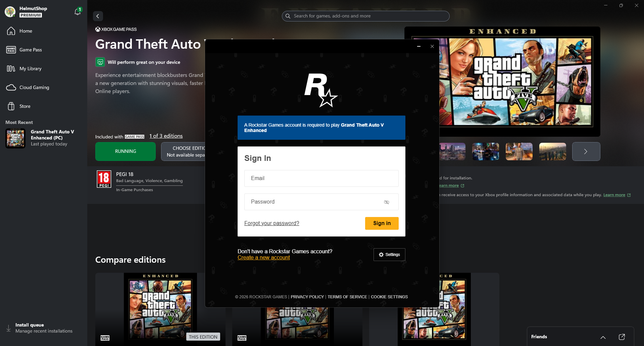Open Game Pass in the sidebar
644x346 pixels.
pos(44,50)
